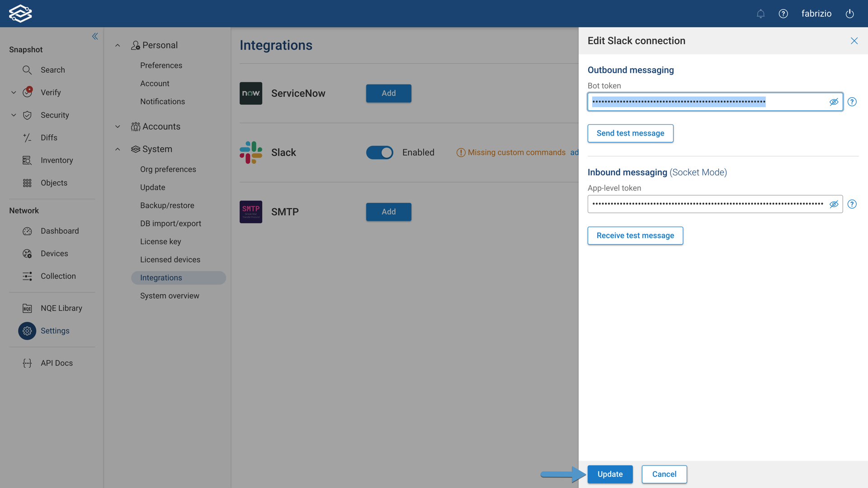Click Update to save the Slack connection
Image resolution: width=868 pixels, height=488 pixels.
(610, 474)
